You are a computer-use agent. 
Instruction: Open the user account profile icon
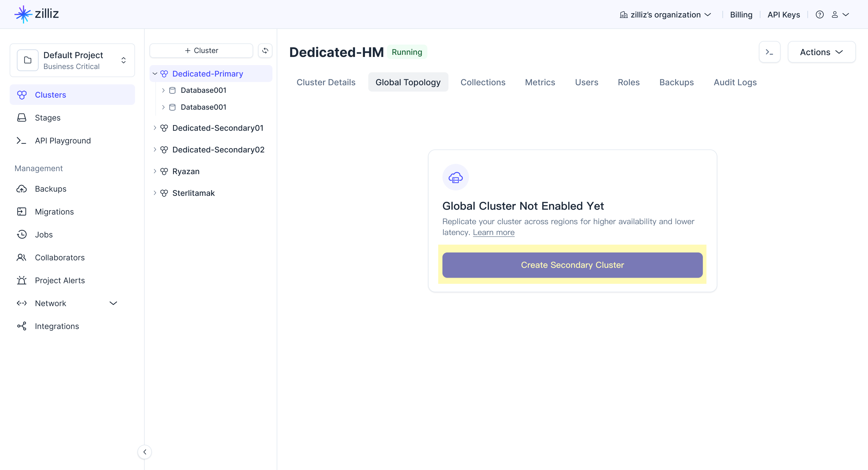(835, 15)
